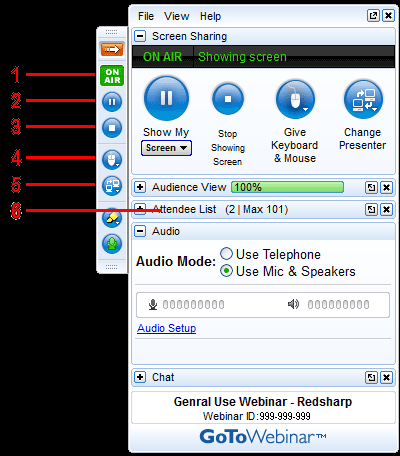Screen dimensions: 400x456
Task: Open the View menu
Action: point(176,16)
